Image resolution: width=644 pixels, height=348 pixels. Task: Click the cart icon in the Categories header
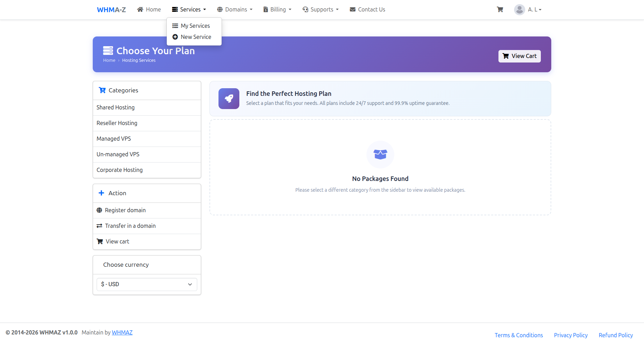tap(102, 90)
